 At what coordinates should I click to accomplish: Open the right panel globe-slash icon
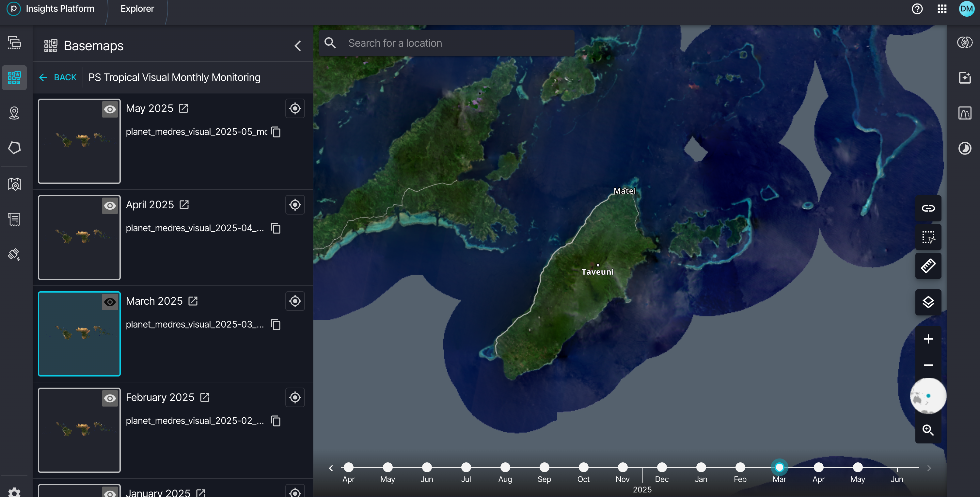coord(965,42)
